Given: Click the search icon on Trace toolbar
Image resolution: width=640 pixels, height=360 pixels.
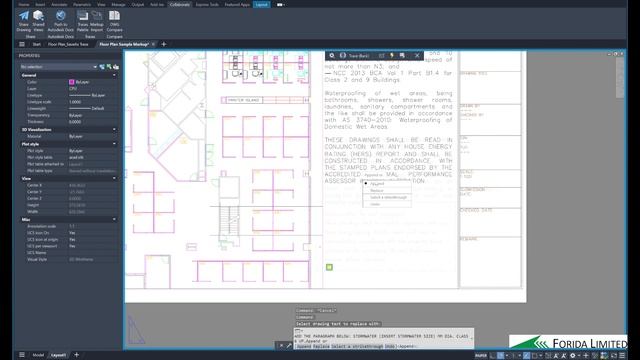Looking at the screenshot, I should (332, 56).
